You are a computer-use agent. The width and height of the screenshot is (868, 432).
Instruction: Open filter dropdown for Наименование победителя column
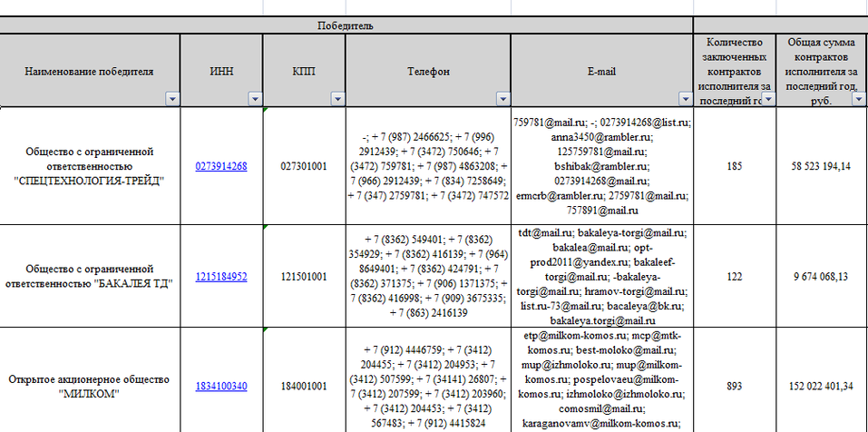(171, 99)
